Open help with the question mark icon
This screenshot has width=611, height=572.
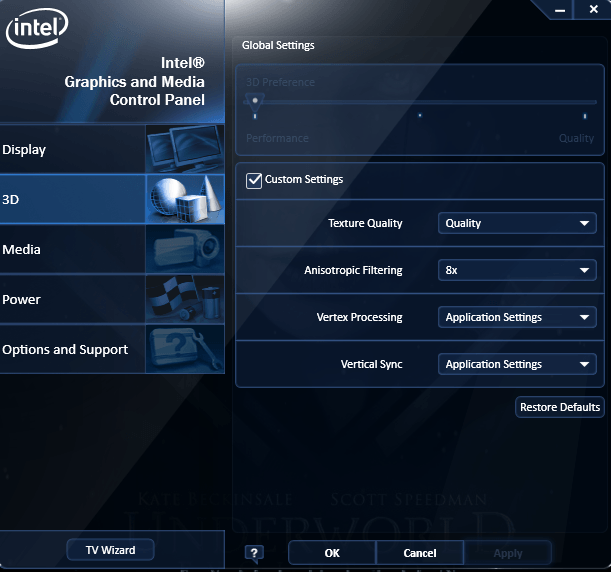pyautogui.click(x=254, y=553)
